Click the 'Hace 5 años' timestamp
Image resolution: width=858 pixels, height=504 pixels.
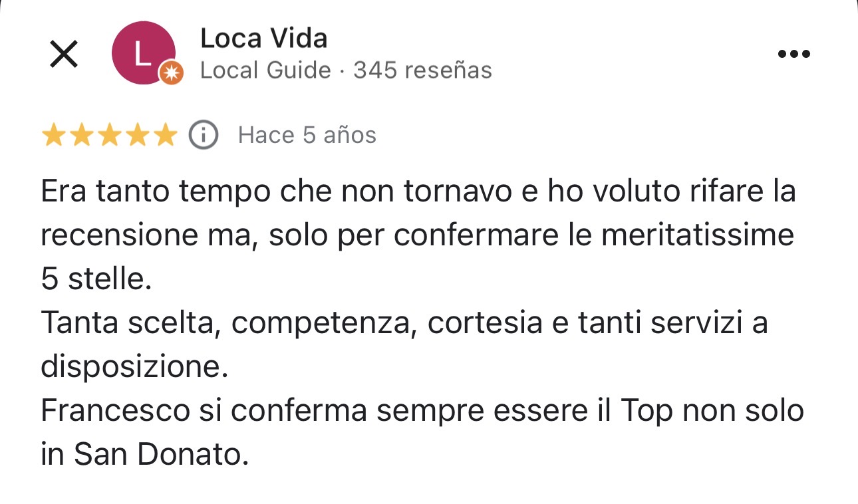[307, 136]
